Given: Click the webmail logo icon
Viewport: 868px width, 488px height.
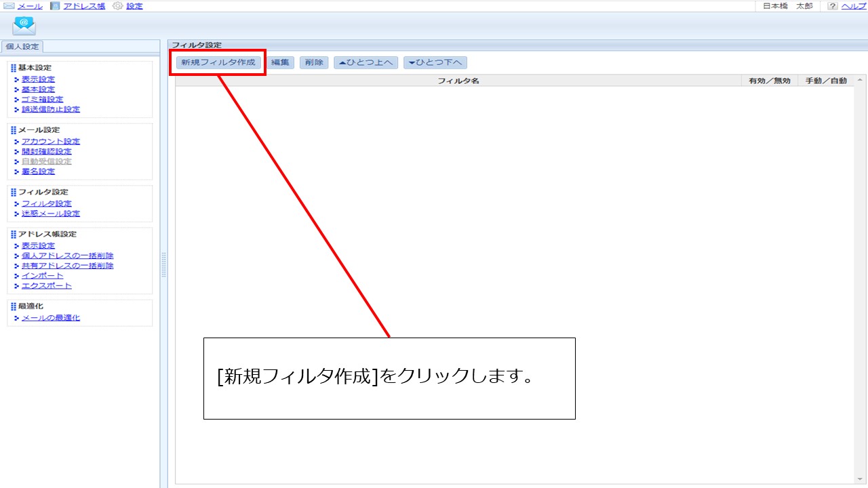Looking at the screenshot, I should [24, 25].
